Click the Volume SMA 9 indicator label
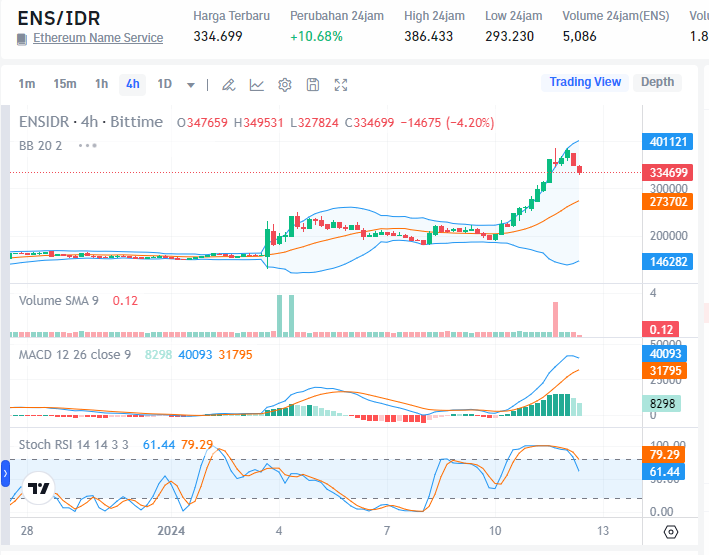709x555 pixels. (59, 301)
